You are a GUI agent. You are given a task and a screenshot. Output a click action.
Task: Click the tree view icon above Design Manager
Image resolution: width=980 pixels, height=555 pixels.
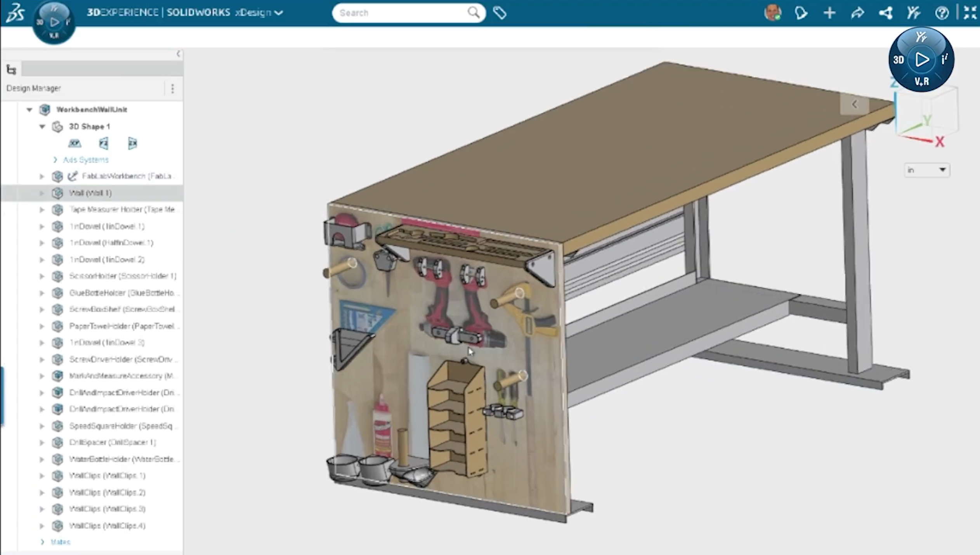pyautogui.click(x=11, y=70)
